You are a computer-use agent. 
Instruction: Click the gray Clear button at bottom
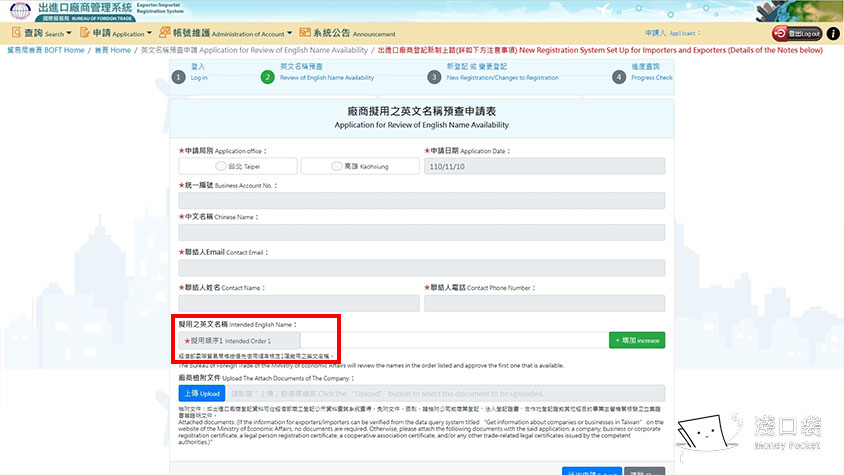click(644, 471)
